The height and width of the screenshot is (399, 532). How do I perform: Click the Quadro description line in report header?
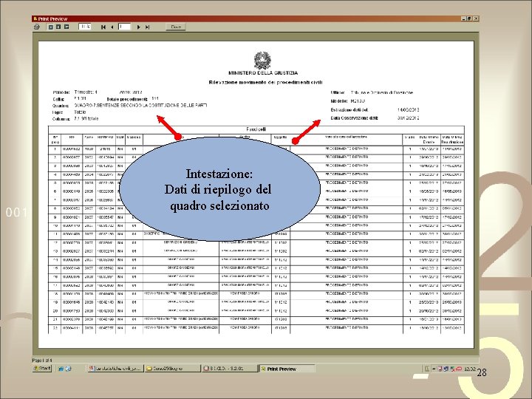click(x=140, y=106)
